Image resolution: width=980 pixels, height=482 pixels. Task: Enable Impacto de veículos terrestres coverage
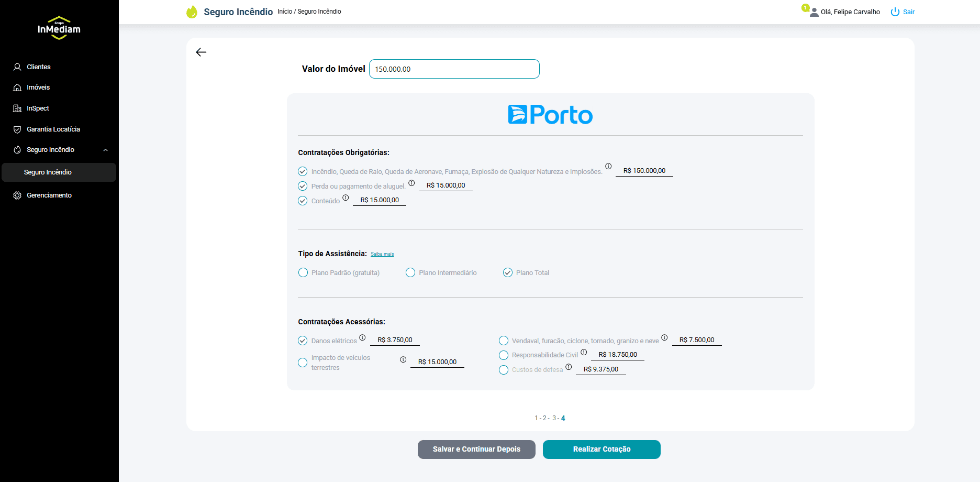pyautogui.click(x=303, y=363)
